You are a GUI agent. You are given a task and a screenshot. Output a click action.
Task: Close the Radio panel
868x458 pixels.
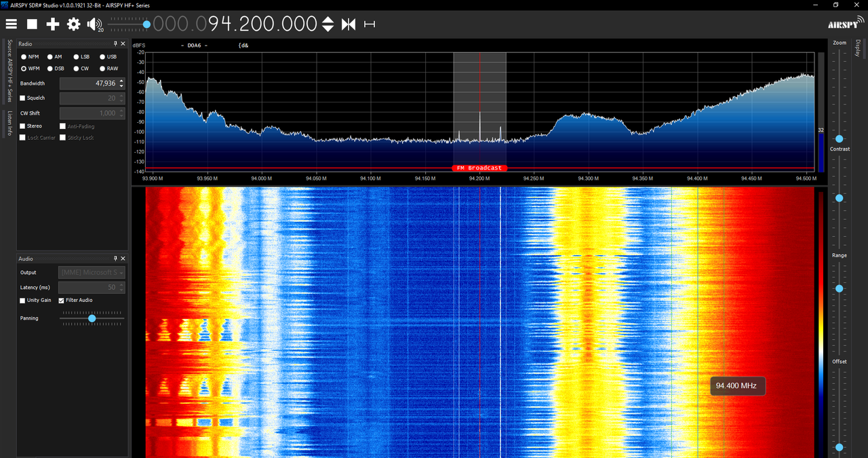pos(123,43)
